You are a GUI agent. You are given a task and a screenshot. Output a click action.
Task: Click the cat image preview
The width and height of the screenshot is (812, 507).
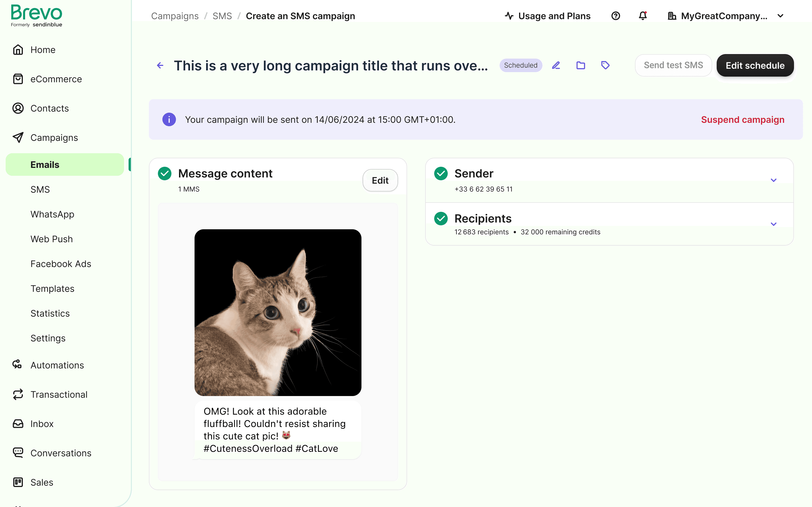coord(278,312)
